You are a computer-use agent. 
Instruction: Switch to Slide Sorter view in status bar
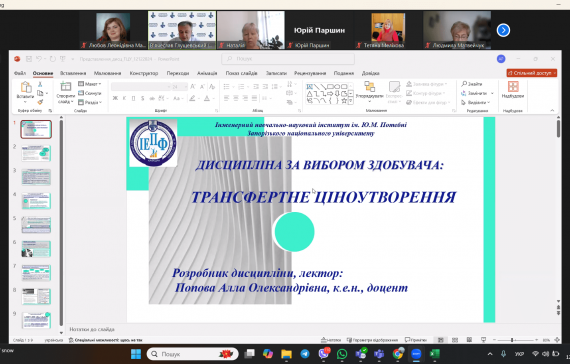pos(455,340)
